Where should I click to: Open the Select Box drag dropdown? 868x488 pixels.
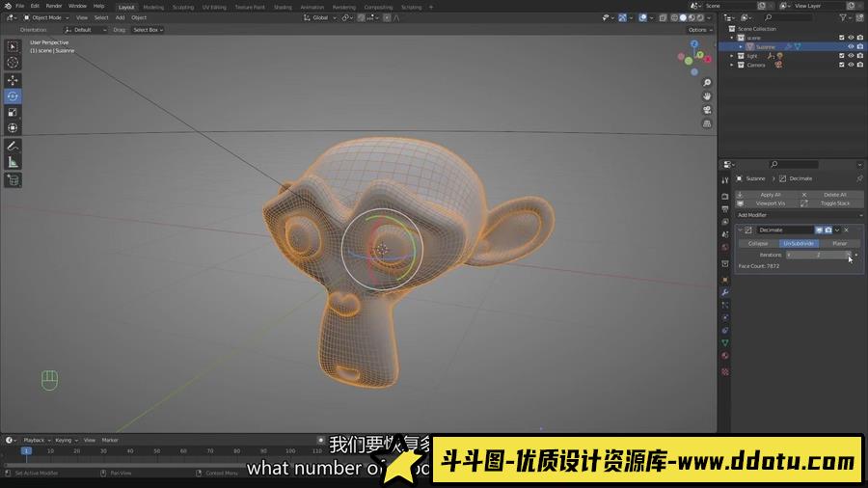click(x=148, y=30)
